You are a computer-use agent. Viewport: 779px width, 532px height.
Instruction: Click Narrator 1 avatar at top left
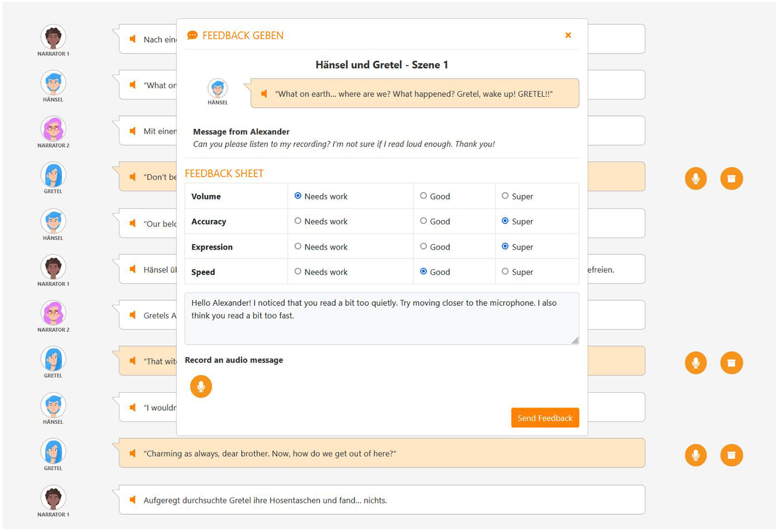pyautogui.click(x=53, y=37)
